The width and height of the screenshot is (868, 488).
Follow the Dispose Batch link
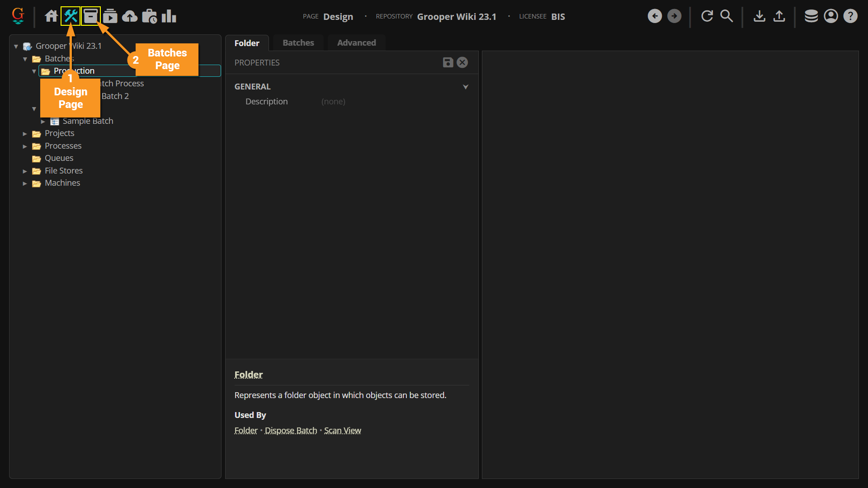click(291, 431)
